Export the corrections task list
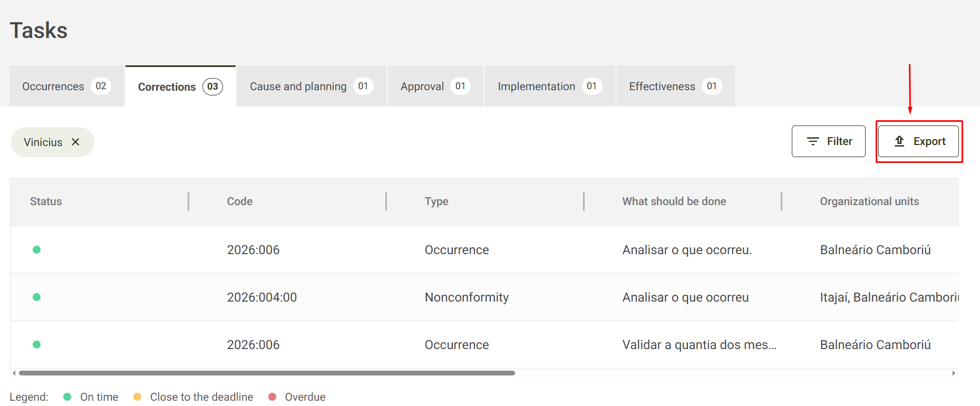 click(x=918, y=141)
